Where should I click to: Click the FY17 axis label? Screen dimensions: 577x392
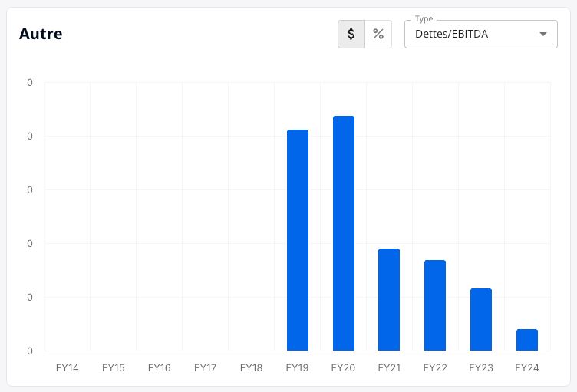click(x=206, y=367)
